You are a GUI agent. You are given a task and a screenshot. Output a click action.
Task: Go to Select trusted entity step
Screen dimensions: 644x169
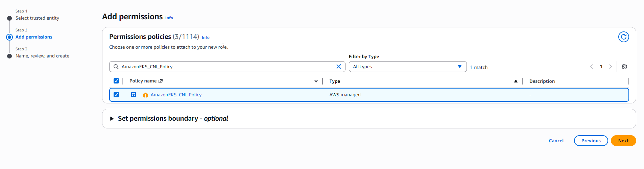(x=37, y=18)
